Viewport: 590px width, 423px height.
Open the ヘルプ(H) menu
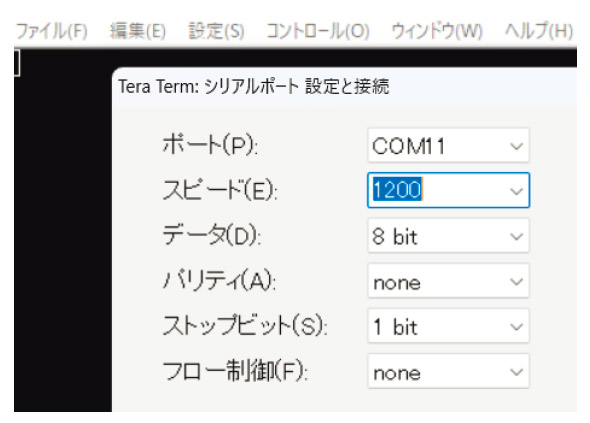point(539,31)
